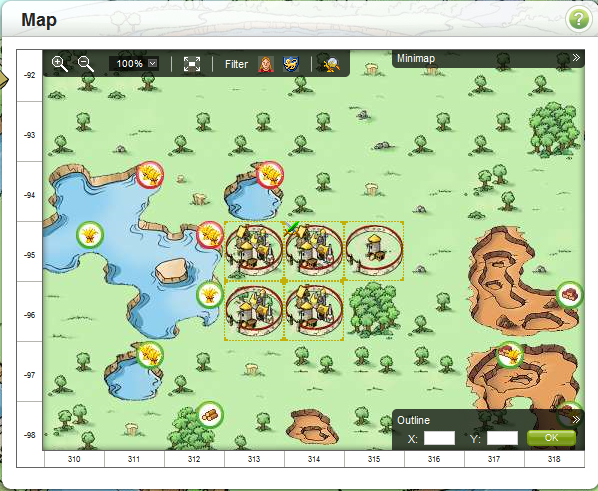The width and height of the screenshot is (598, 491).
Task: Click the green wheat oasis icon on lake
Action: pyautogui.click(x=90, y=234)
